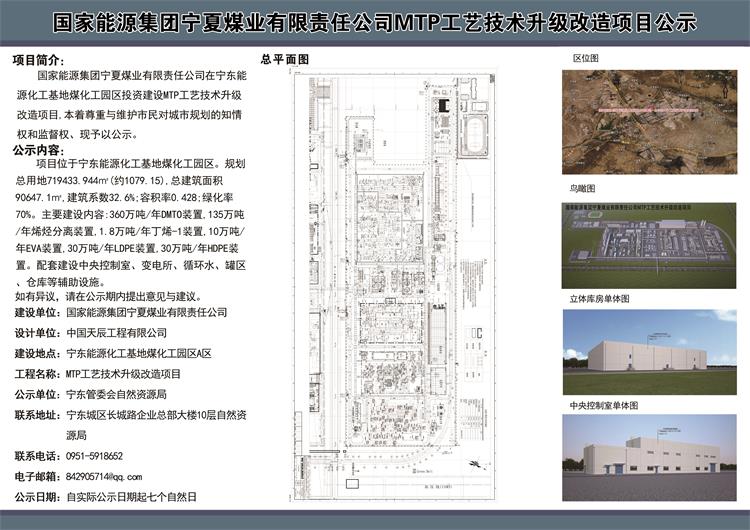Click the phone number 0951-5918652

click(x=94, y=456)
